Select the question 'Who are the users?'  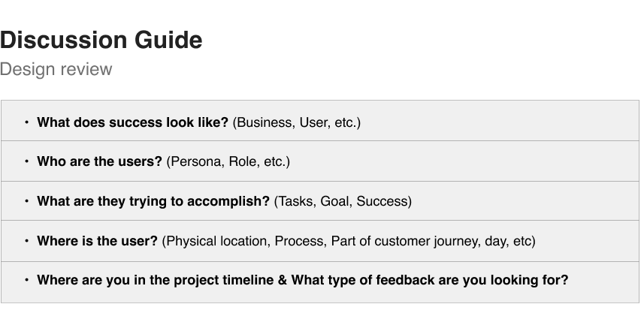(99, 161)
